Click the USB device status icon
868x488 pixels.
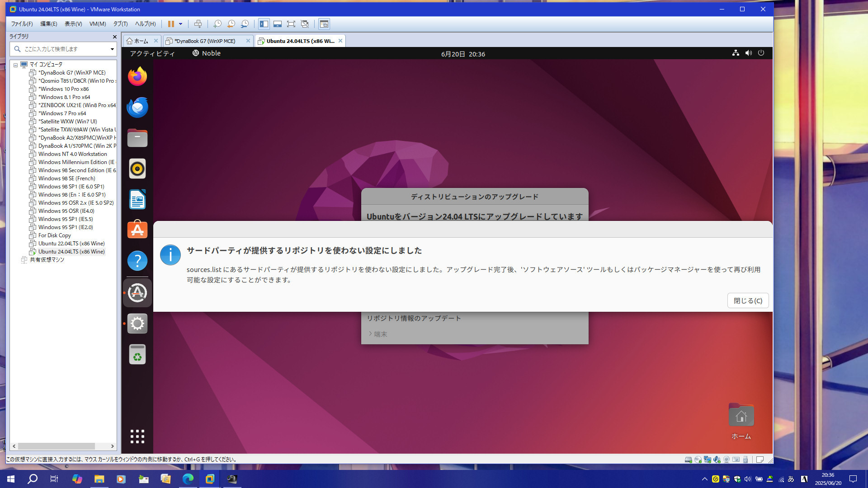tap(745, 460)
